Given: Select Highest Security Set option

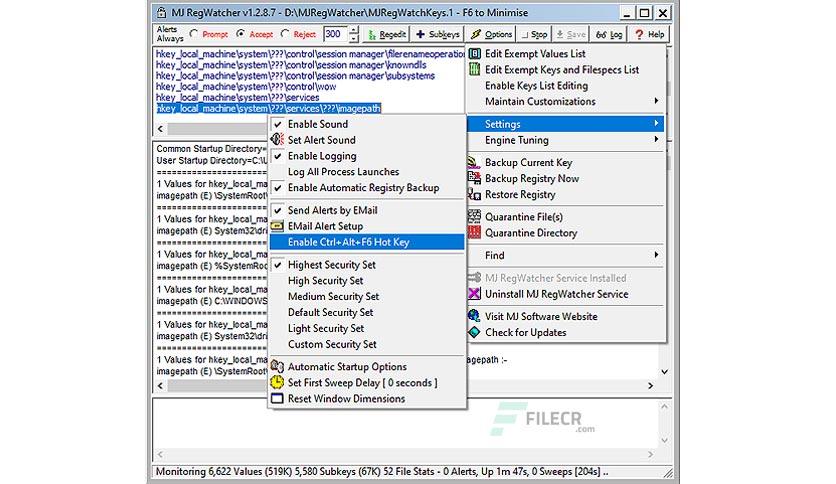Looking at the screenshot, I should [367, 264].
